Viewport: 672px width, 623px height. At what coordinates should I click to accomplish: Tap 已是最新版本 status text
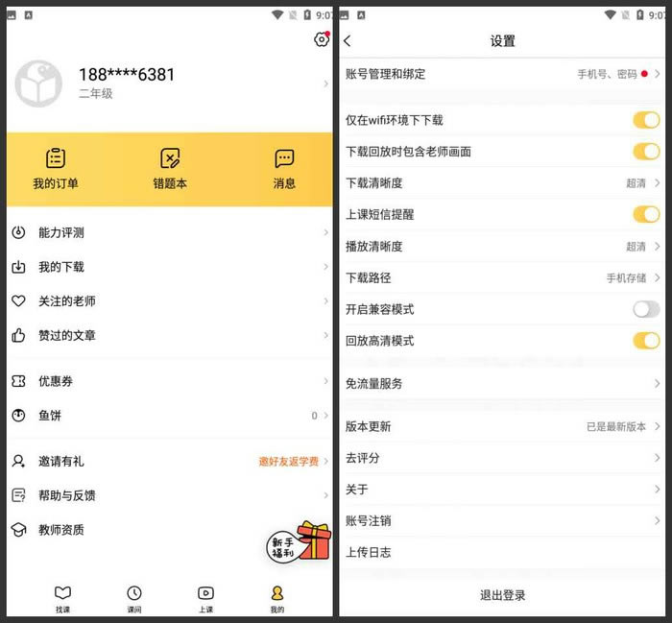point(616,427)
